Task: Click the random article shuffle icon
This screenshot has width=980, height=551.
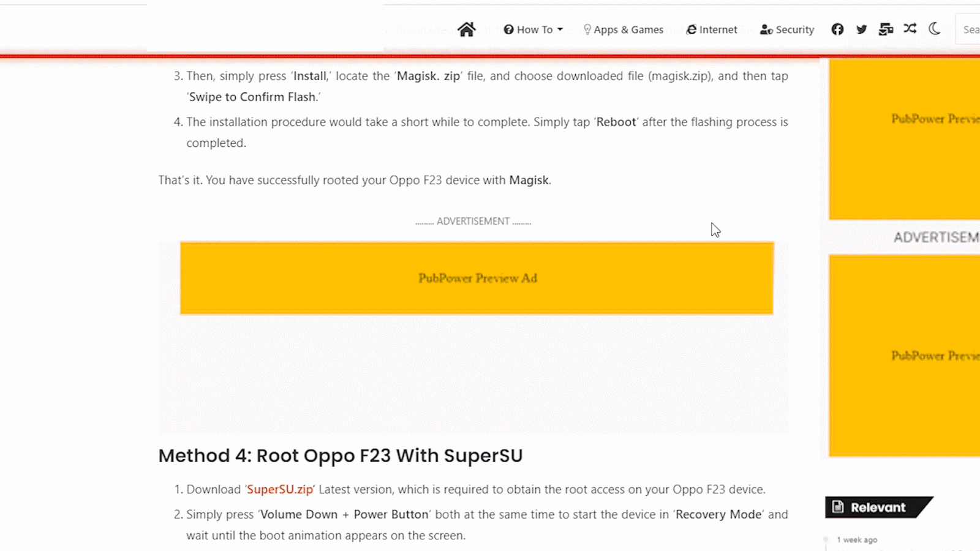Action: (910, 29)
